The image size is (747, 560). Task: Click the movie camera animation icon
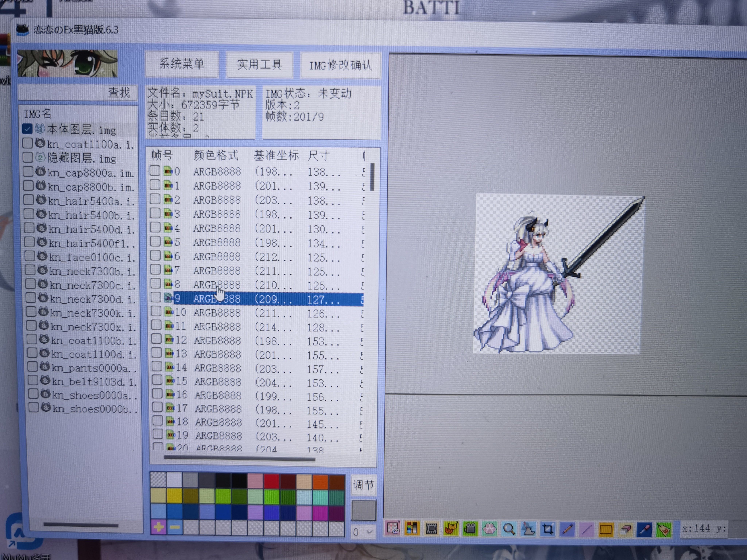point(470,529)
